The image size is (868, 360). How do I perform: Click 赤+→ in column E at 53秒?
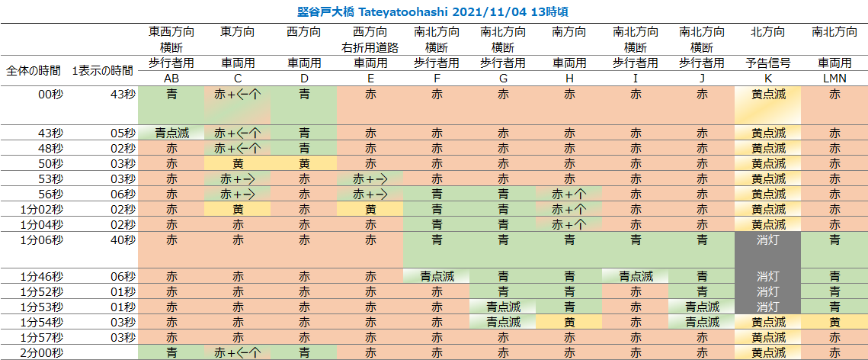370,179
